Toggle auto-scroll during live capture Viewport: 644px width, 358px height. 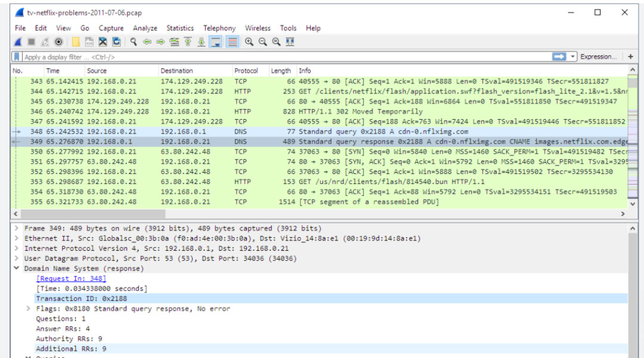tap(216, 42)
